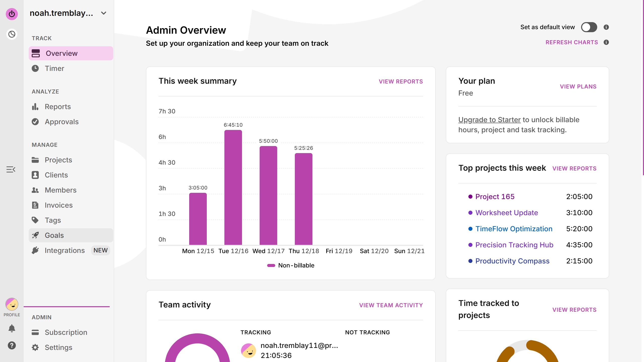Open the Profile avatar
This screenshot has width=644, height=362.
12,304
